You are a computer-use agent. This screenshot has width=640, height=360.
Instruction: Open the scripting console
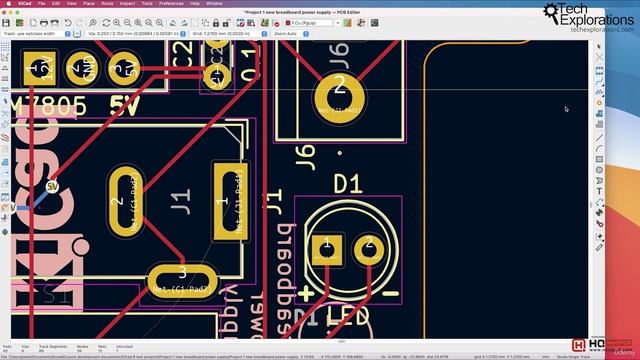pos(374,23)
